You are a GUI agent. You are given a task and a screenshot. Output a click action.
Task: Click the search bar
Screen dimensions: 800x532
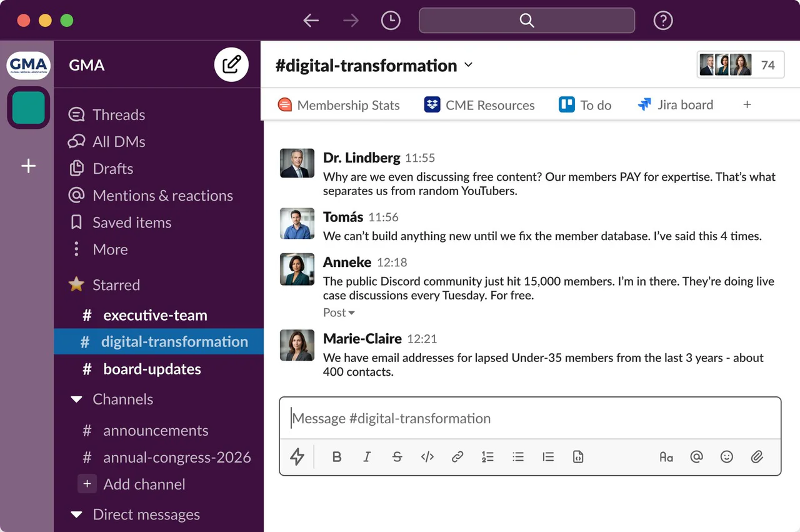point(527,21)
